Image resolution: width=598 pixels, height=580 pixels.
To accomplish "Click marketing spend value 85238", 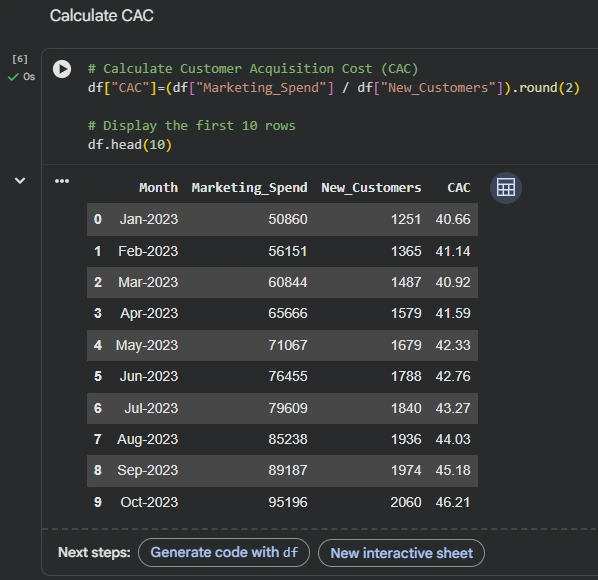I will pos(288,439).
